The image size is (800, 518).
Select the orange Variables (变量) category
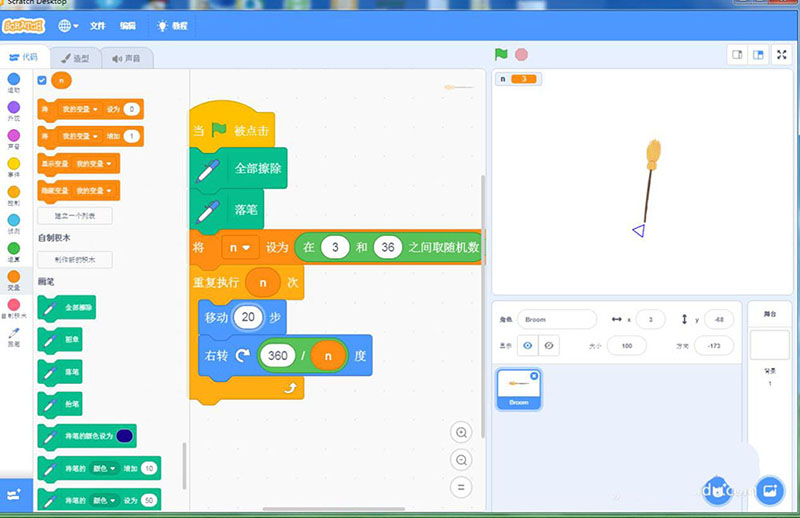(x=14, y=280)
